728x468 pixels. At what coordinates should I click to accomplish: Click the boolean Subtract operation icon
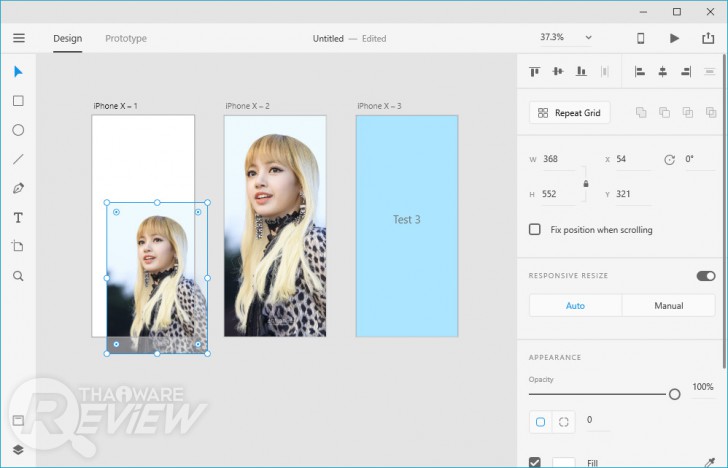(x=664, y=112)
